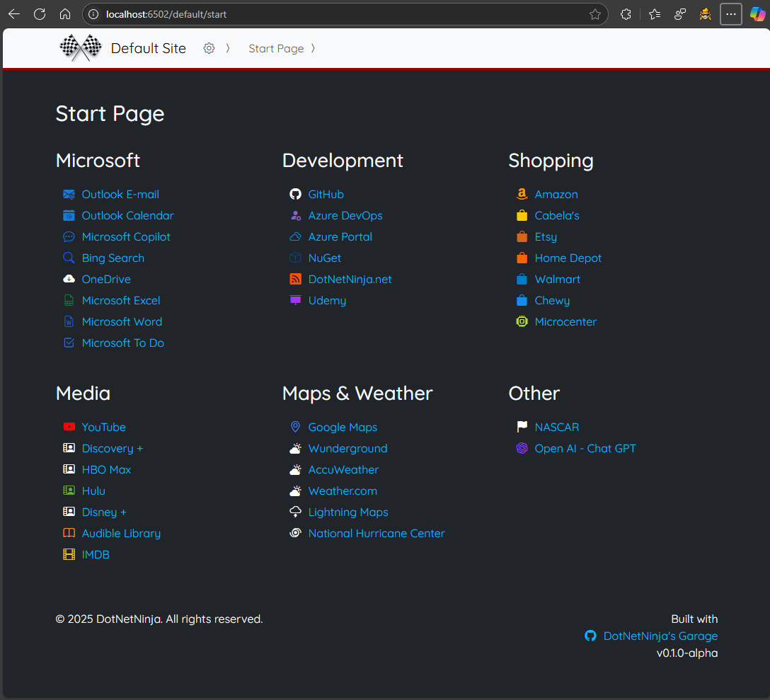Open the browser three-dots settings menu
The image size is (770, 700).
(x=730, y=14)
